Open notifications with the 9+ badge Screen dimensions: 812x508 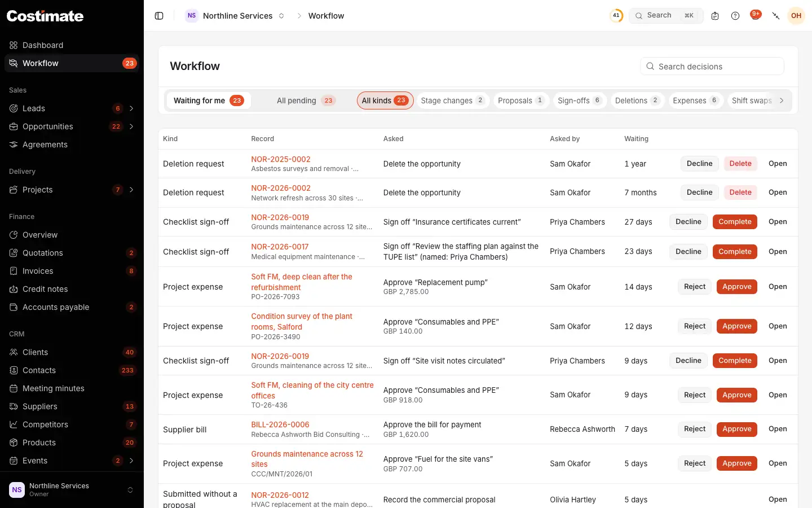[x=756, y=15]
